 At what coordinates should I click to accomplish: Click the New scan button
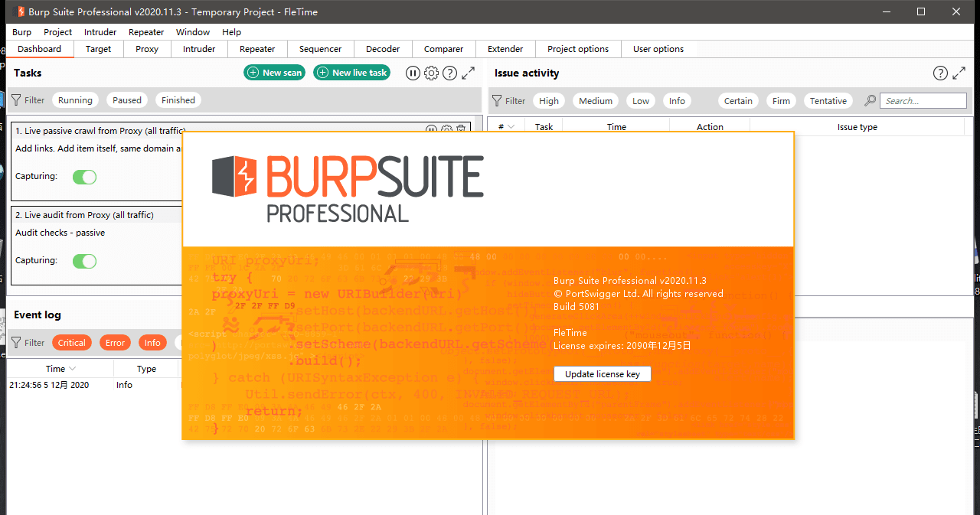275,73
